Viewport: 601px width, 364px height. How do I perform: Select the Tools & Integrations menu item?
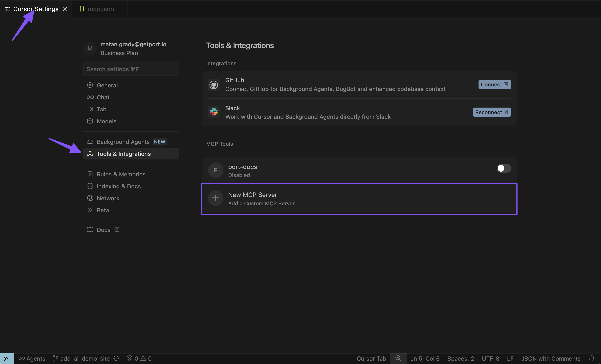pos(123,153)
